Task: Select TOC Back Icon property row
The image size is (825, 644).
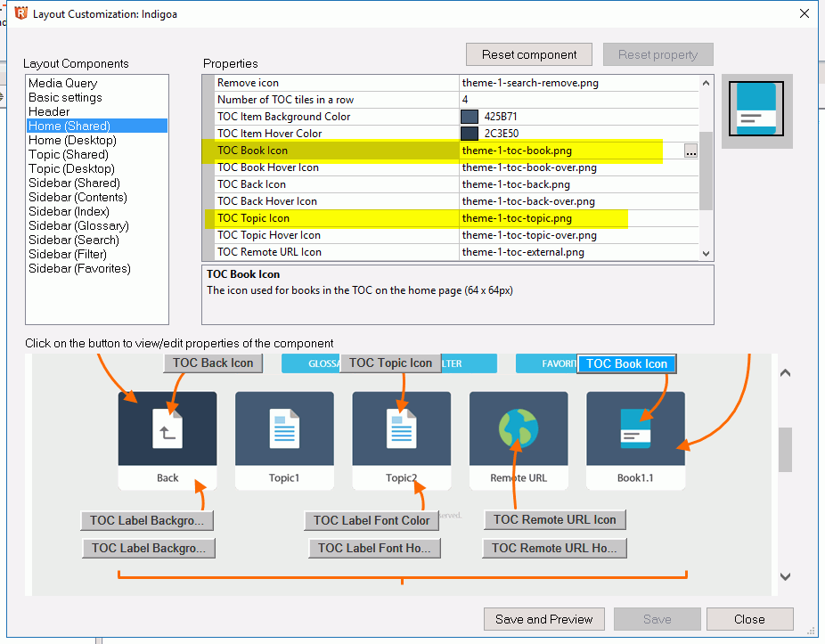Action: [x=456, y=184]
